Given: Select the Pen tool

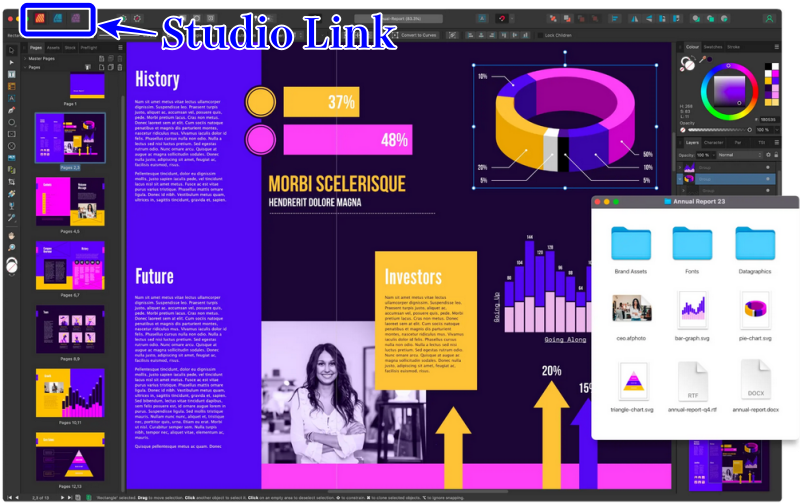Looking at the screenshot, I should (11, 110).
